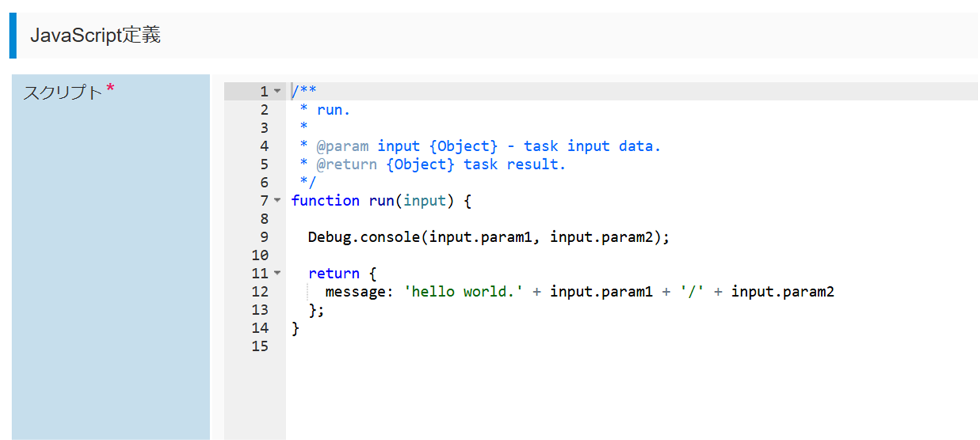The width and height of the screenshot is (980, 440).
Task: Click the @return tag in the comment
Action: 346,164
